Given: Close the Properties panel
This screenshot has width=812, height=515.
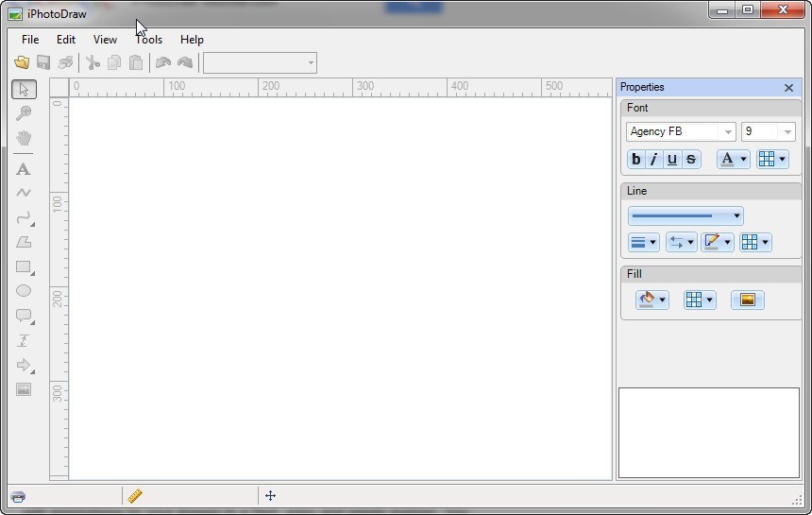Looking at the screenshot, I should coord(788,88).
